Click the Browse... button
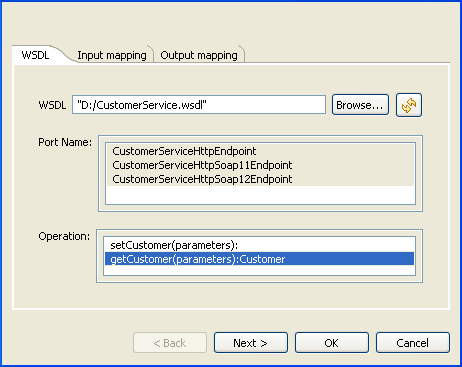The image size is (462, 367). click(x=360, y=105)
